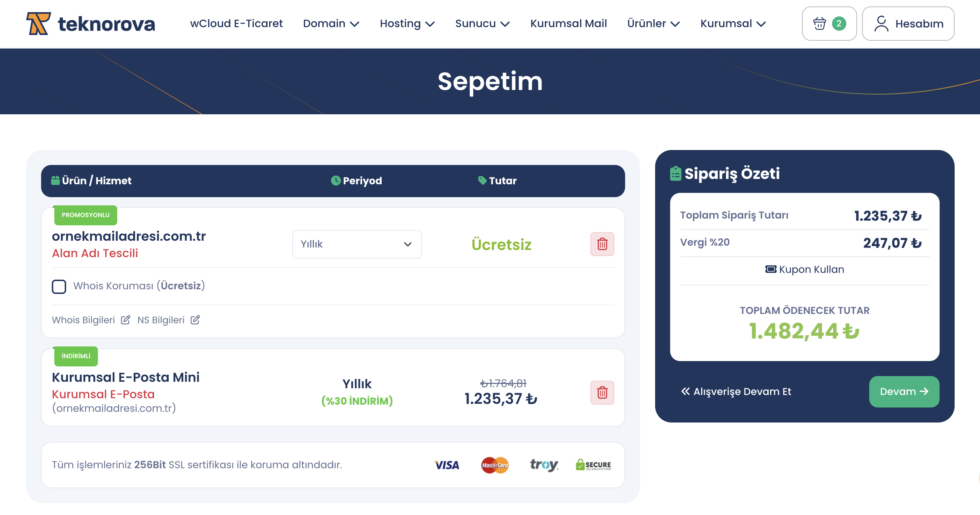Open the Yıllık period dropdown
Viewport: 980px width, 515px height.
356,244
